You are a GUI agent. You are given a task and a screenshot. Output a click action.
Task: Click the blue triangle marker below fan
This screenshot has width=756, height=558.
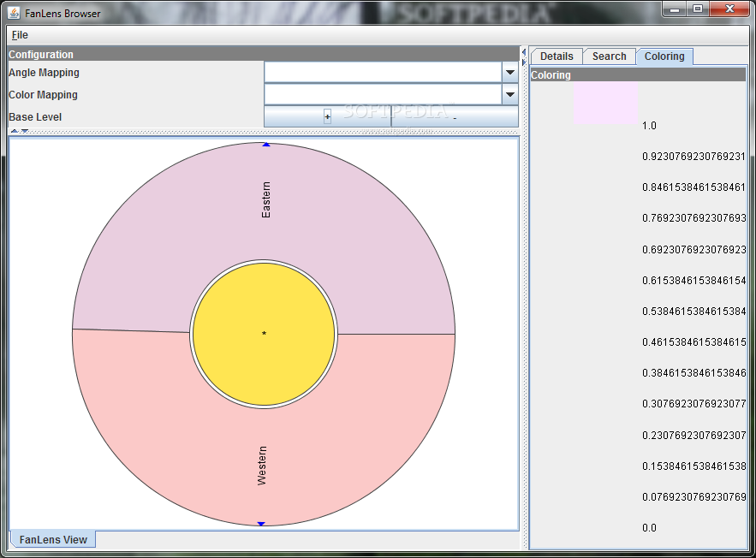point(261,524)
